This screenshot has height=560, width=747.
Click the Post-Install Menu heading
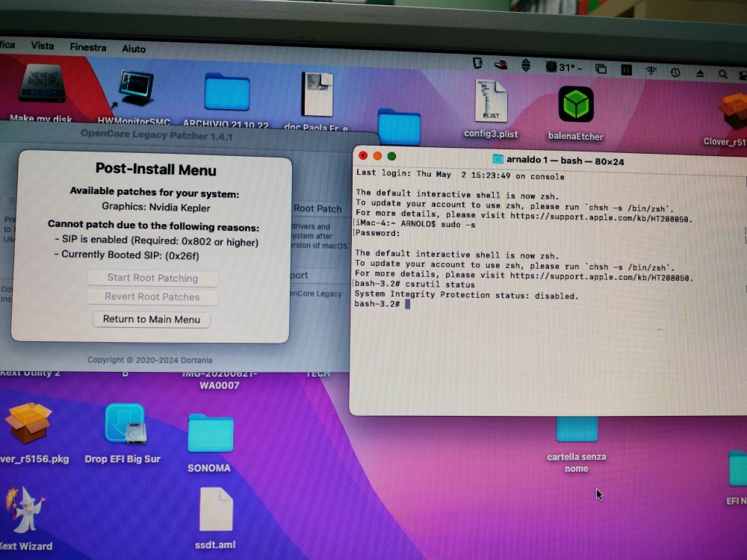point(156,169)
